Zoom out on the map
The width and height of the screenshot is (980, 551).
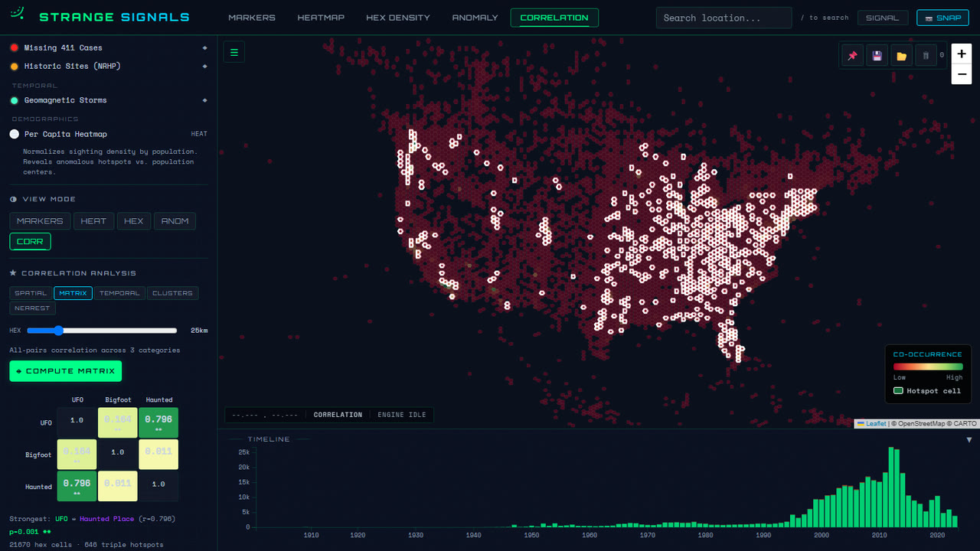click(x=962, y=74)
